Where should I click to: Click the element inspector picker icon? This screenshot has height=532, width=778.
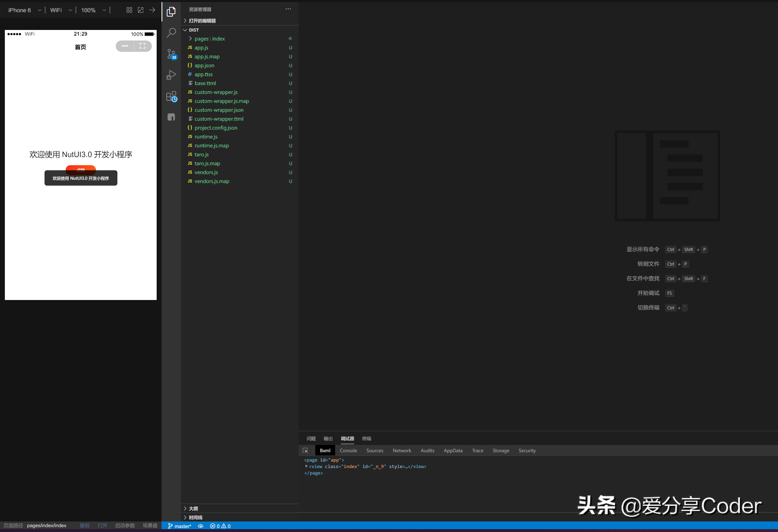tap(306, 451)
